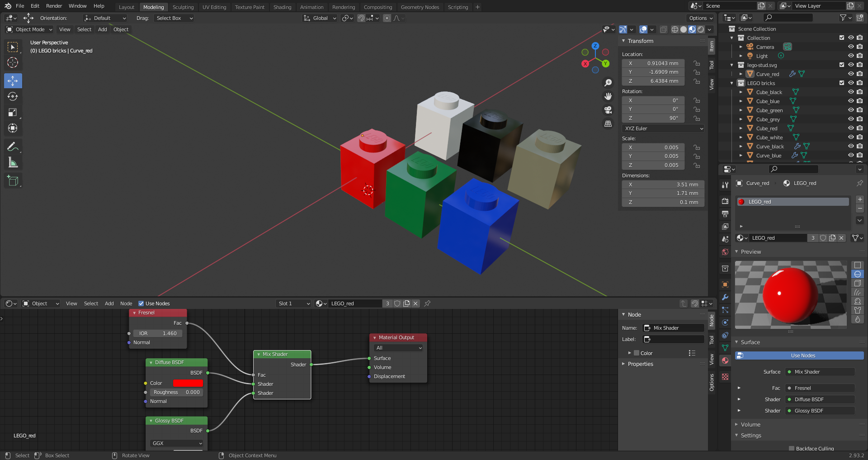This screenshot has height=460, width=868.
Task: Uncheck the Use Nodes checkbox
Action: click(141, 304)
